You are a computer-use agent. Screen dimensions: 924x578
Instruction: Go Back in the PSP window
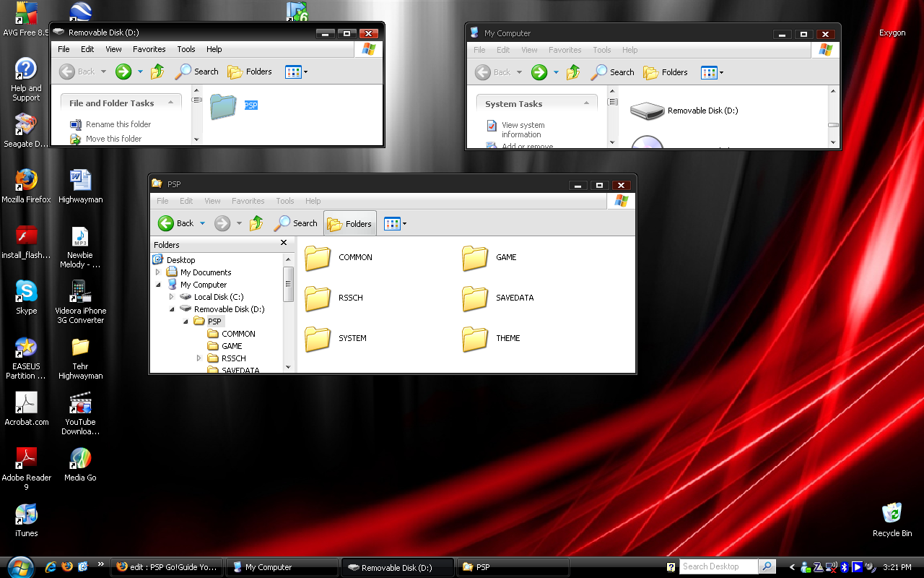tap(176, 223)
